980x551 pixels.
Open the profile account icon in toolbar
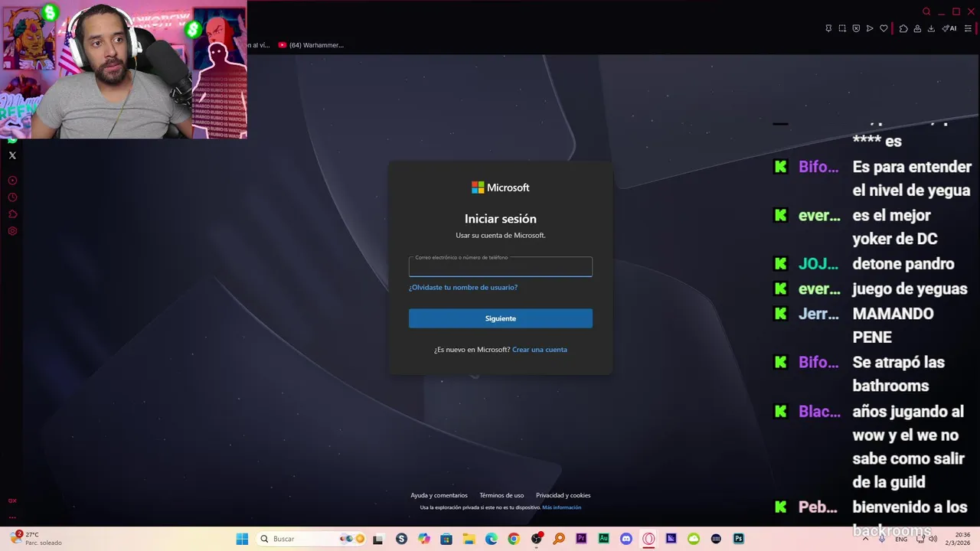(917, 28)
